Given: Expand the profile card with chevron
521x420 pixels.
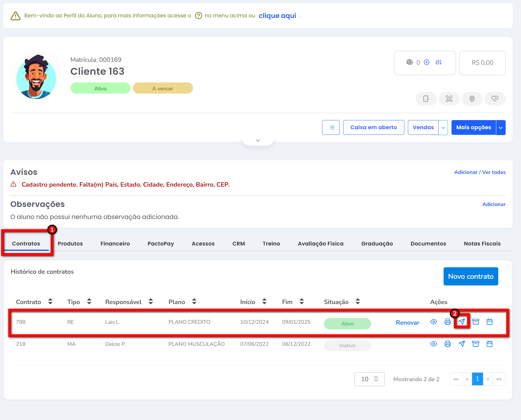Looking at the screenshot, I should pos(258,140).
